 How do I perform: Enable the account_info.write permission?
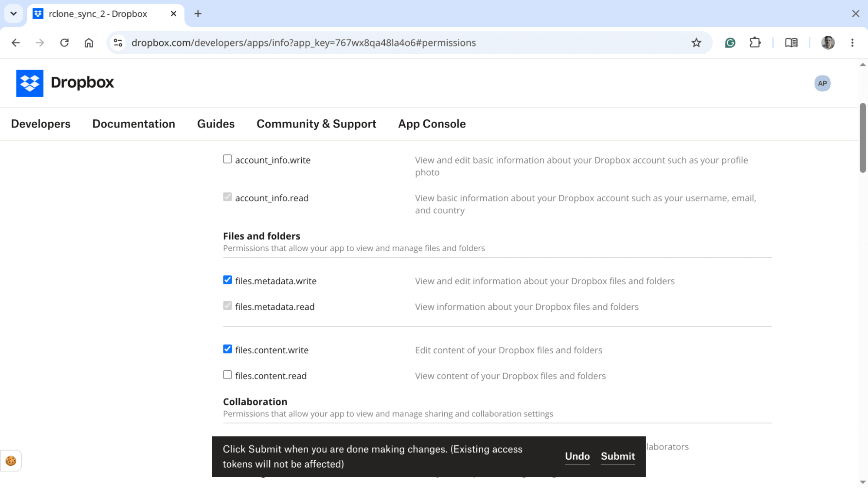click(228, 159)
